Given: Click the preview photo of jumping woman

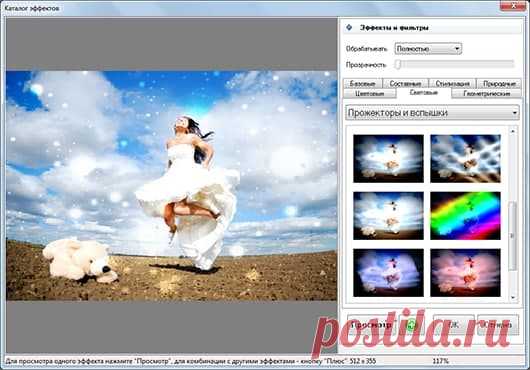Looking at the screenshot, I should pyautogui.click(x=171, y=186).
